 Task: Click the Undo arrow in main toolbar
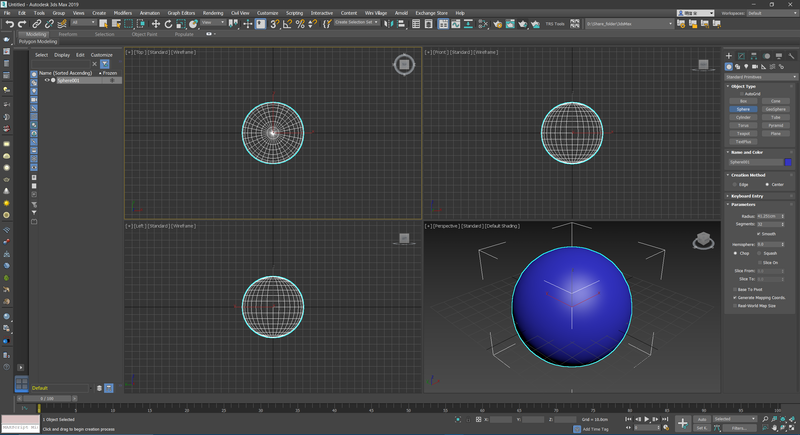pyautogui.click(x=9, y=23)
